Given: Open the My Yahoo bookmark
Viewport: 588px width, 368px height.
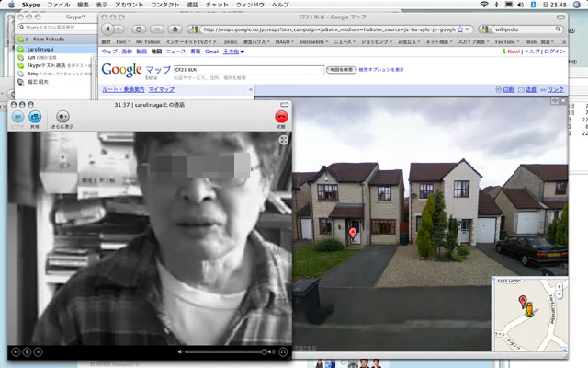Looking at the screenshot, I should point(148,42).
